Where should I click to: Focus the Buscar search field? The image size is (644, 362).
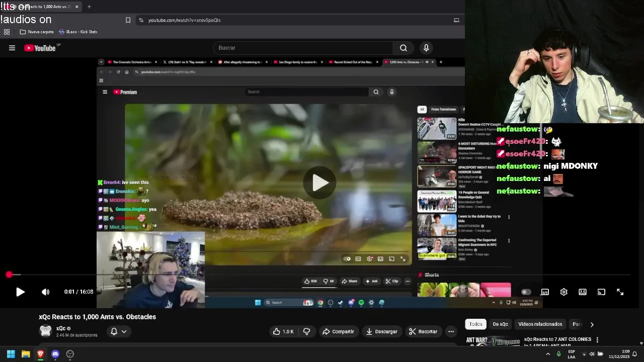pyautogui.click(x=303, y=48)
